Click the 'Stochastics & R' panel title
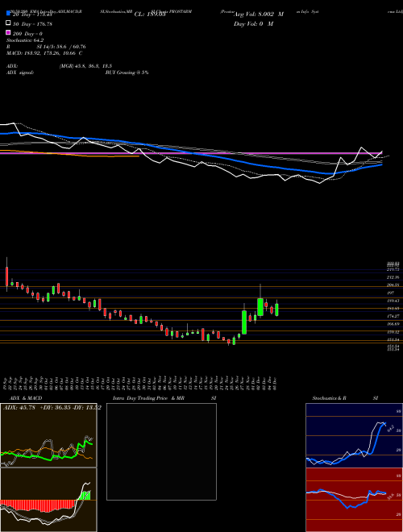 tap(329, 398)
